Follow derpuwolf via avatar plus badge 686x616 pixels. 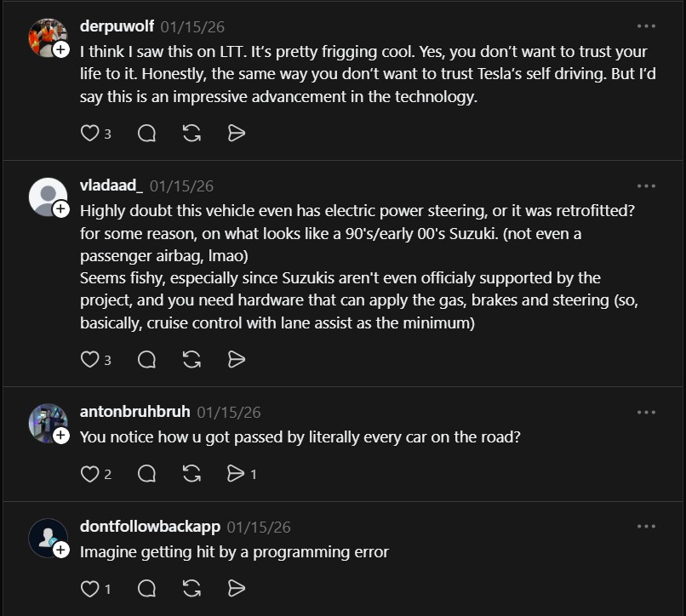tap(61, 51)
